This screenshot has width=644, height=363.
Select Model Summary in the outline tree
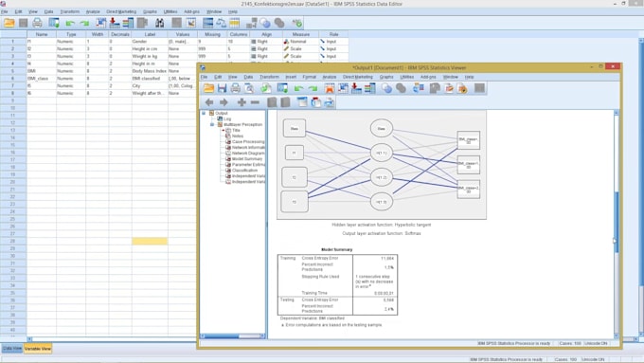tap(247, 158)
